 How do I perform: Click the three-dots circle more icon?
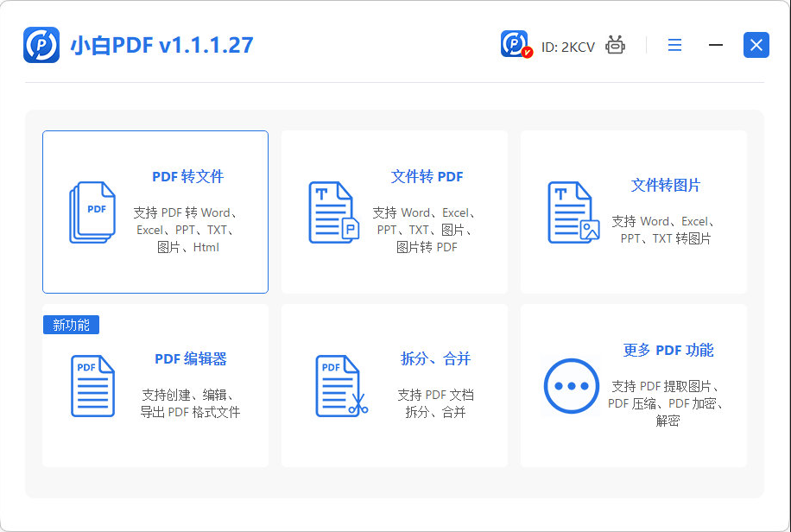click(x=572, y=386)
